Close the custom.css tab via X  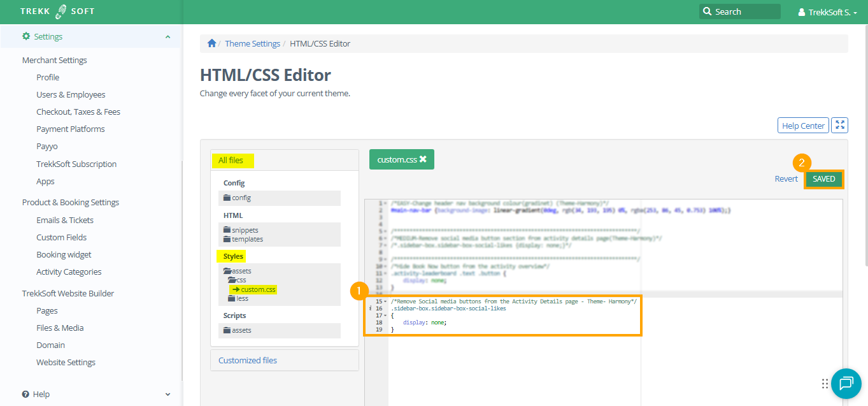point(423,160)
